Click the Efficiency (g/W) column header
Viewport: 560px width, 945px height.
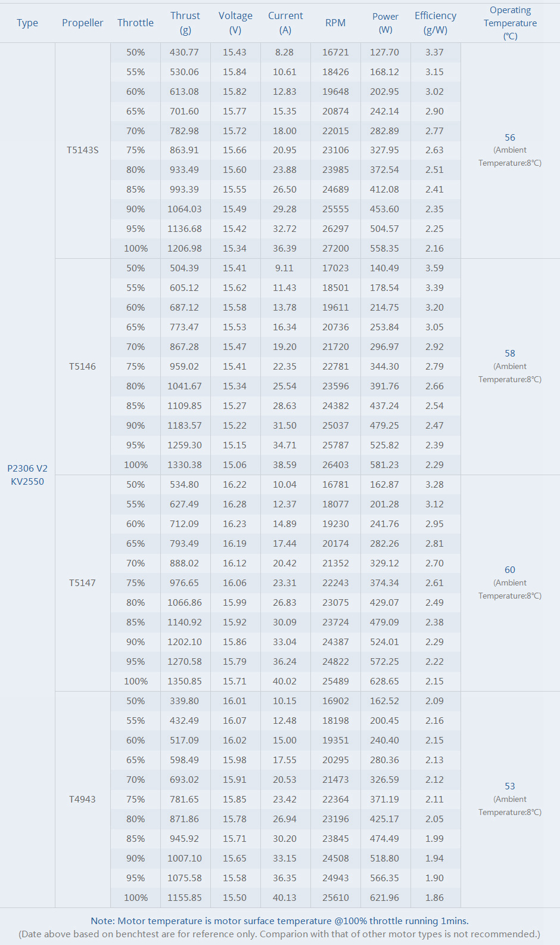435,23
